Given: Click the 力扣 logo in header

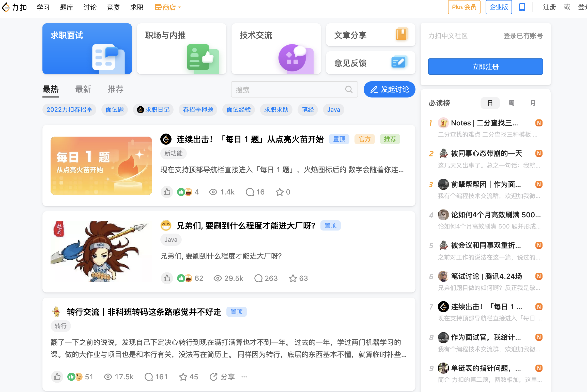Looking at the screenshot, I should tap(14, 7).
